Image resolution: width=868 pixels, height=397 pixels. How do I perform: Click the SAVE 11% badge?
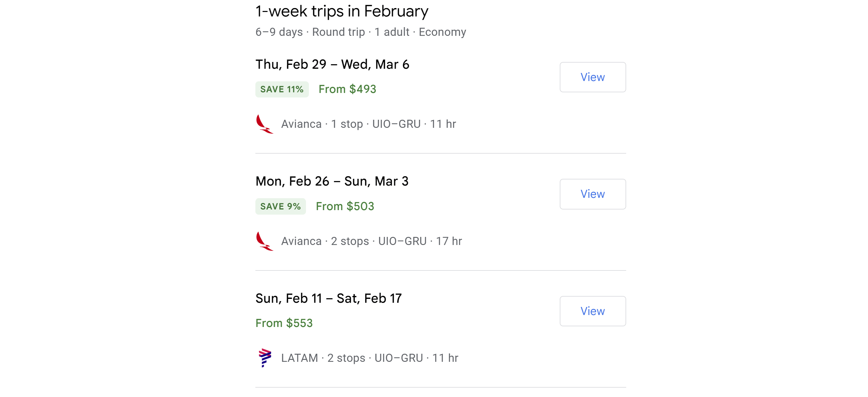tap(282, 89)
